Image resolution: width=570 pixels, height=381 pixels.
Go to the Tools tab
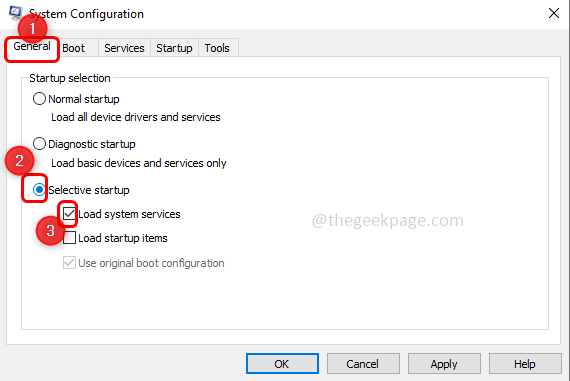(x=217, y=48)
